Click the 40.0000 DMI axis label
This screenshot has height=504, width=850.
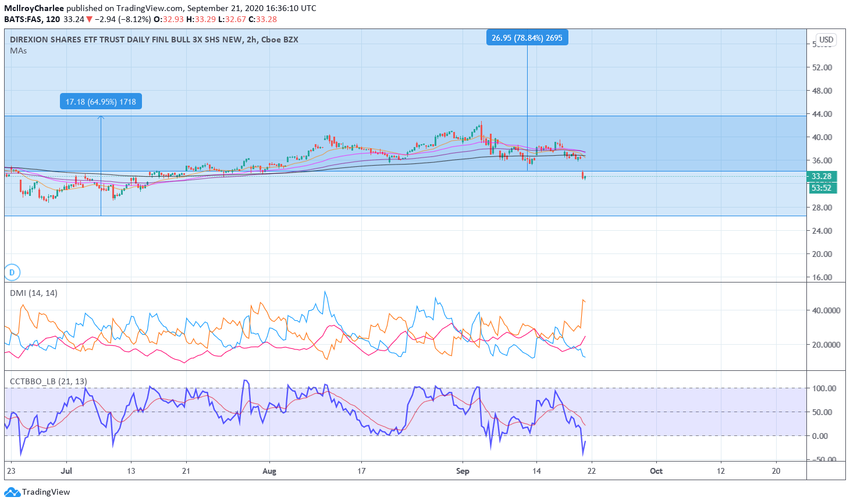826,310
